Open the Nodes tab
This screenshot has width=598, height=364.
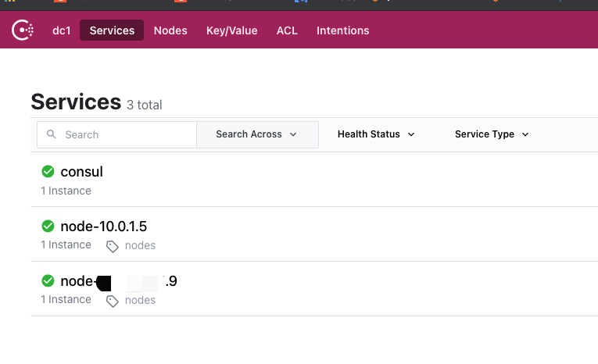coord(170,30)
